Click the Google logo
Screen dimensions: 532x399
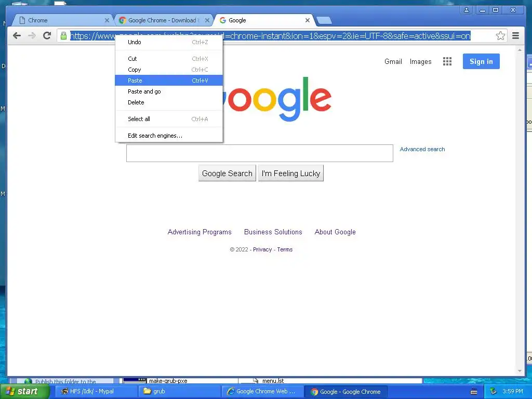[276, 98]
